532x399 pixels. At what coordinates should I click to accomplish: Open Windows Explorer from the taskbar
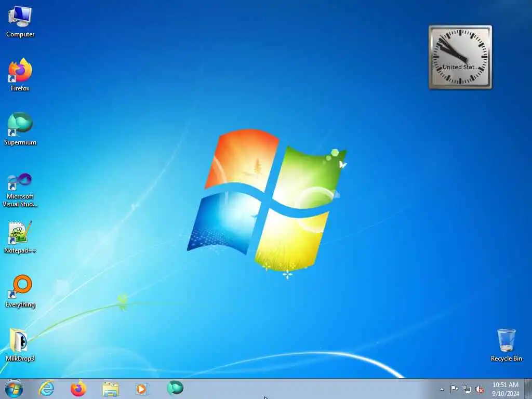111,389
